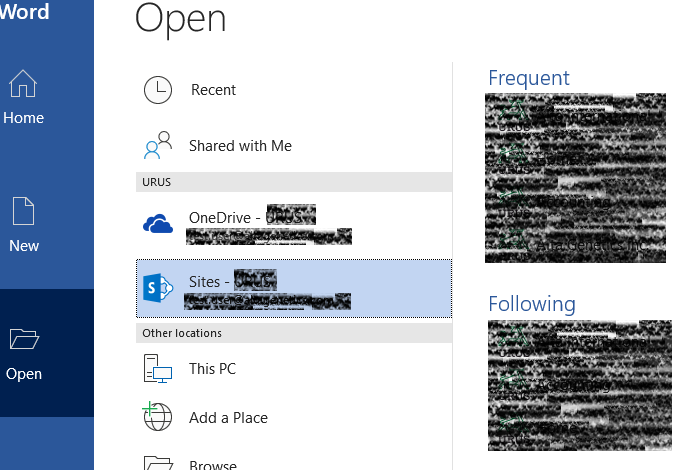Click the OneDrive cloud icon

(x=158, y=223)
